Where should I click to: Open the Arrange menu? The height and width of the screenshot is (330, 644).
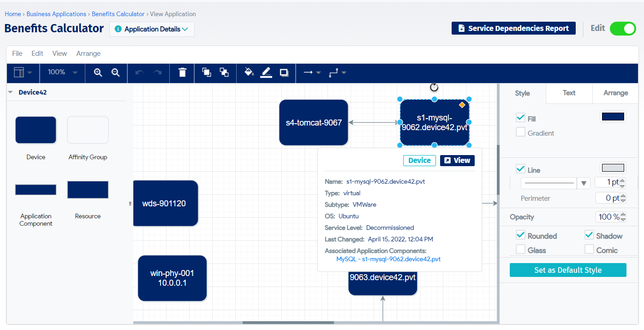(x=88, y=54)
